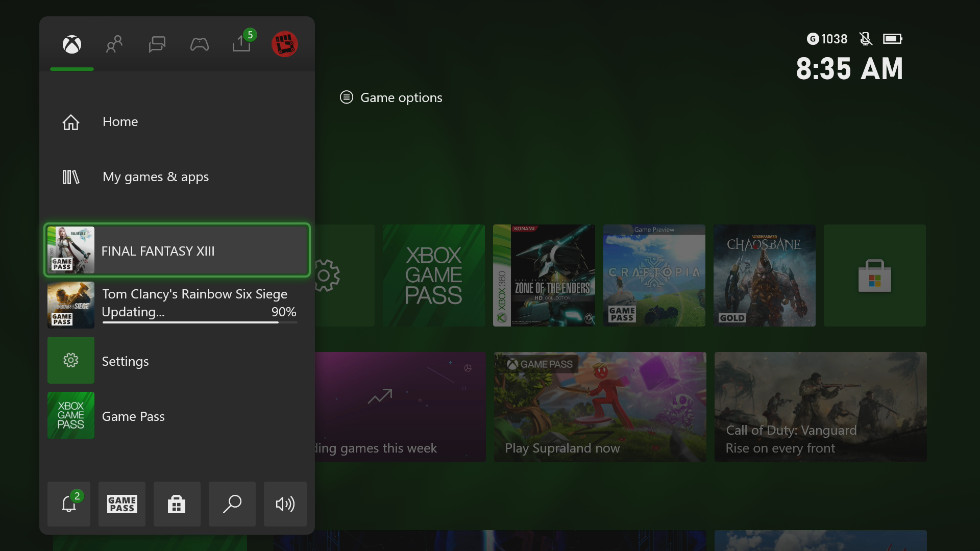Select Tom Clancy's Rainbow Six Siege update row
Viewport: 980px width, 551px height.
coord(177,305)
